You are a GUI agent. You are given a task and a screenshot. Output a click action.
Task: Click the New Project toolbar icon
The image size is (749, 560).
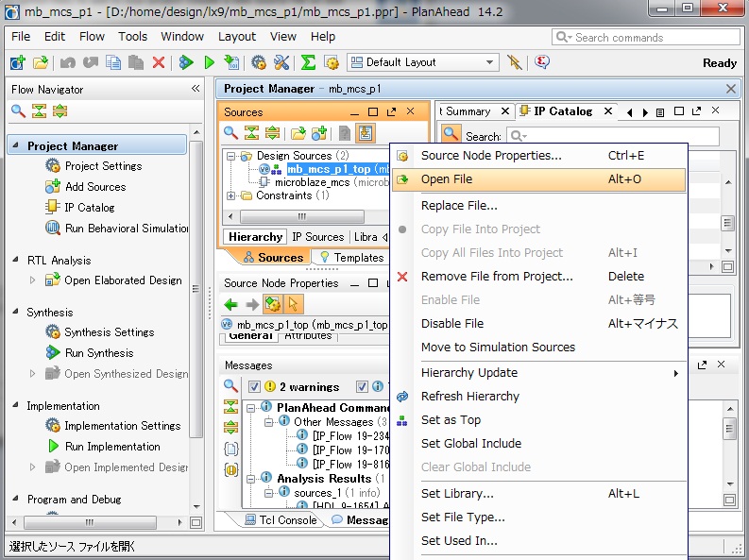point(18,62)
